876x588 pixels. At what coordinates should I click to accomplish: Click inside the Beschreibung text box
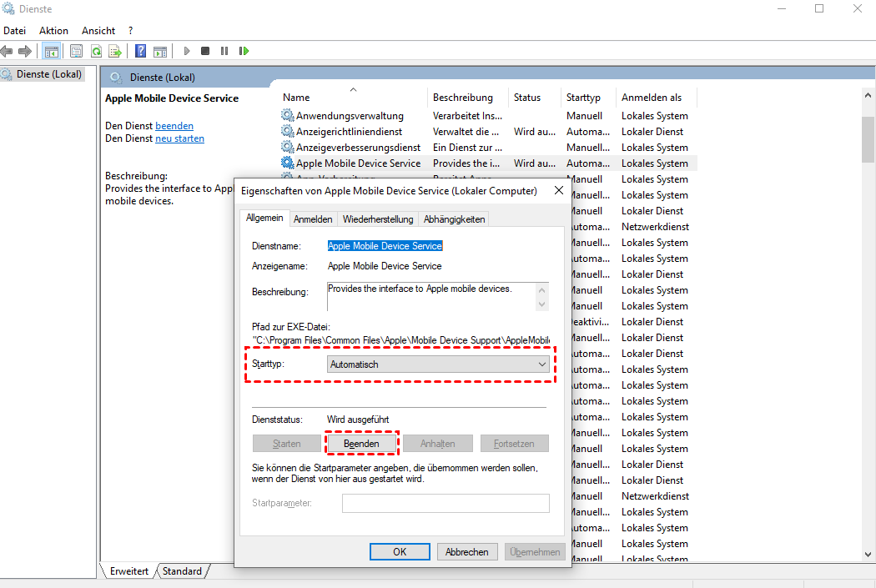click(x=431, y=296)
